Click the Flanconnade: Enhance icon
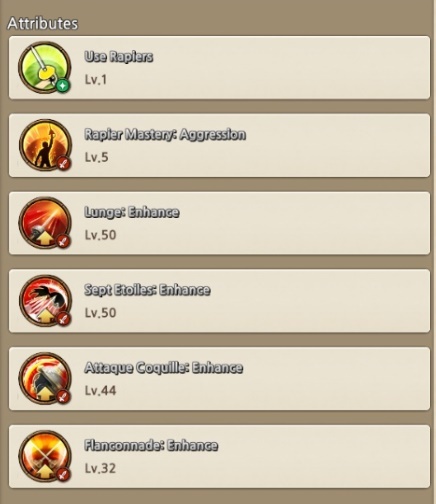The height and width of the screenshot is (504, 436). 45,456
